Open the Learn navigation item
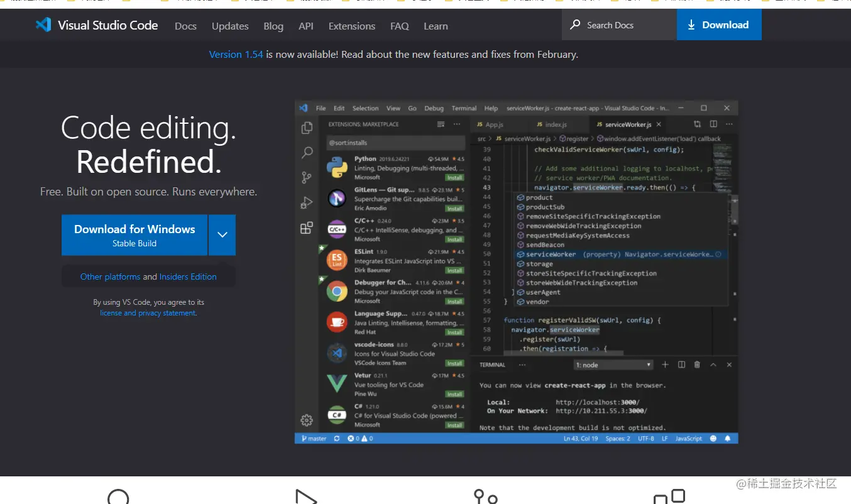 tap(436, 26)
